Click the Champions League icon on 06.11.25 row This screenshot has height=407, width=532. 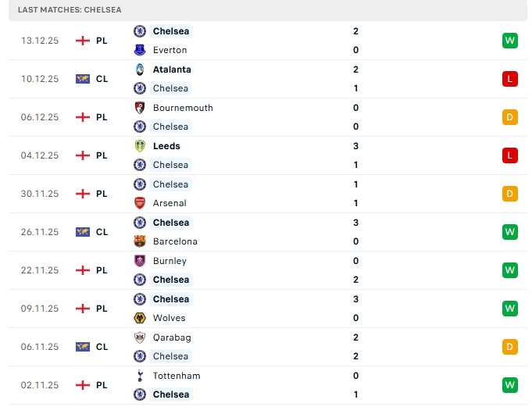(83, 347)
